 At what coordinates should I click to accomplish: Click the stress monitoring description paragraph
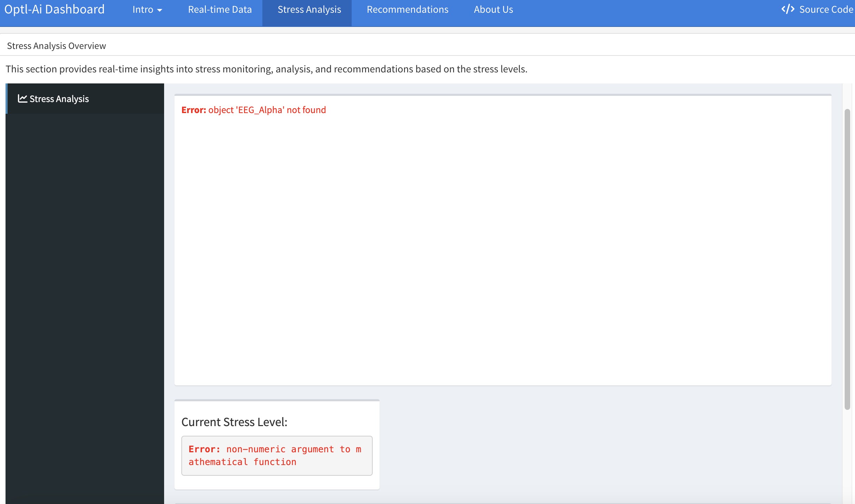pyautogui.click(x=266, y=69)
